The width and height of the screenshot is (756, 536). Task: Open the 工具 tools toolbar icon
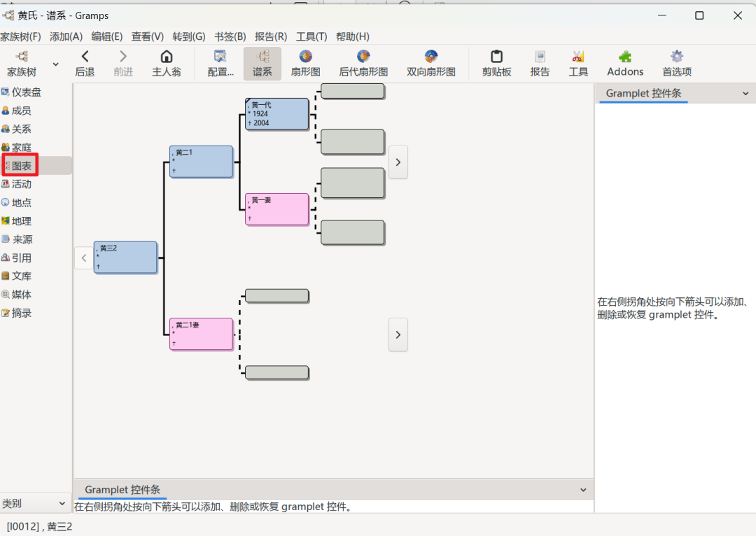[577, 63]
